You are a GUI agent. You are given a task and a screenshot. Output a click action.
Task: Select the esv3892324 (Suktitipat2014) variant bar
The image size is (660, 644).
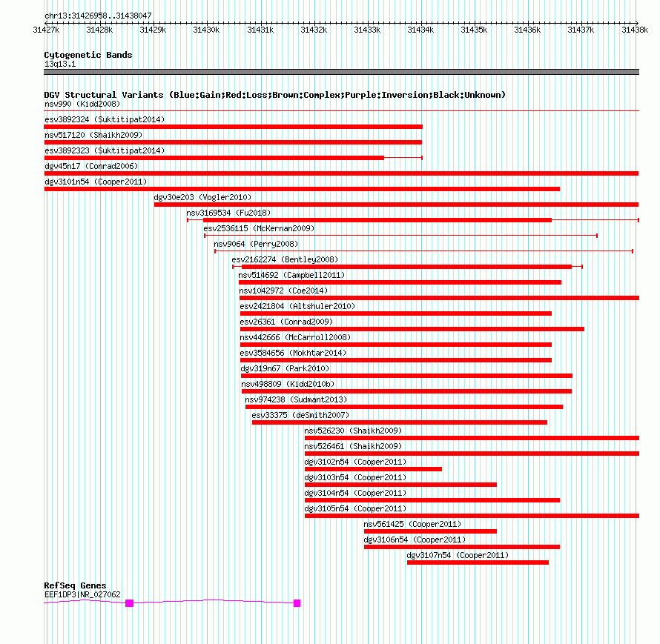[x=233, y=127]
